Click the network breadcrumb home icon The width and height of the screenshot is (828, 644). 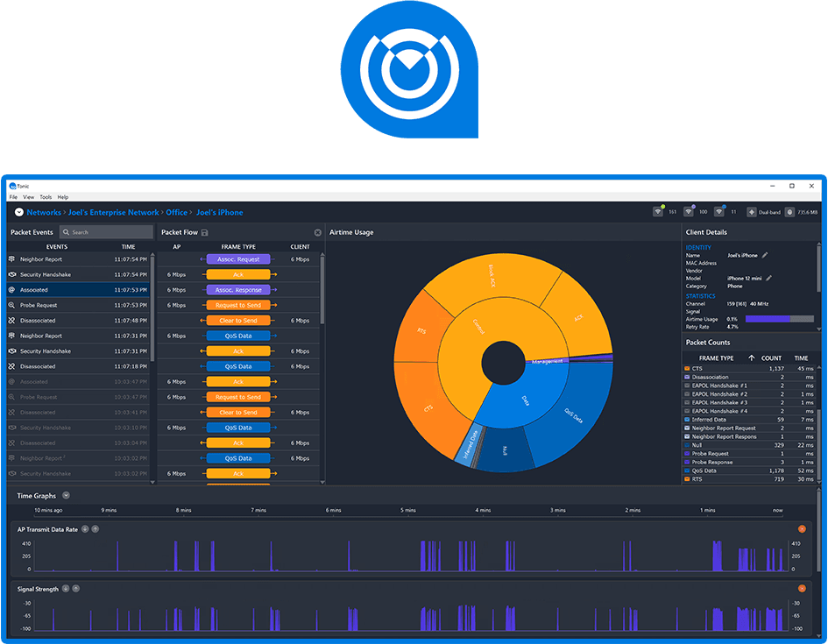tap(18, 212)
